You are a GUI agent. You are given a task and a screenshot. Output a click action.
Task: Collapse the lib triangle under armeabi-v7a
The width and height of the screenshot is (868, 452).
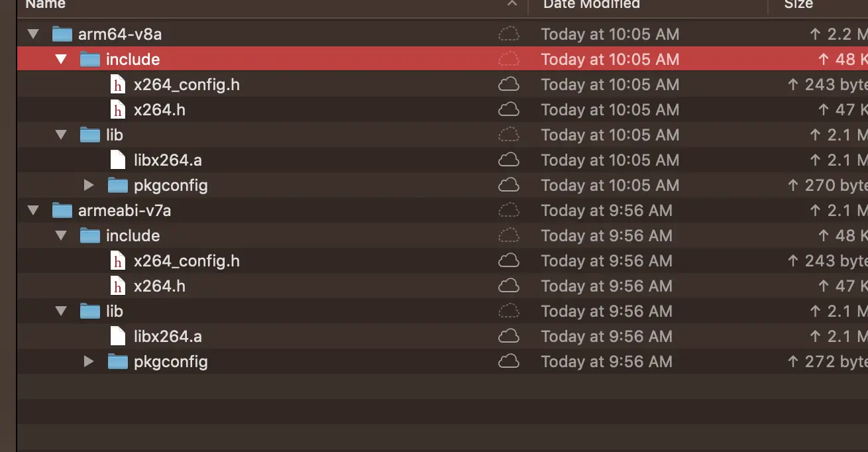62,311
